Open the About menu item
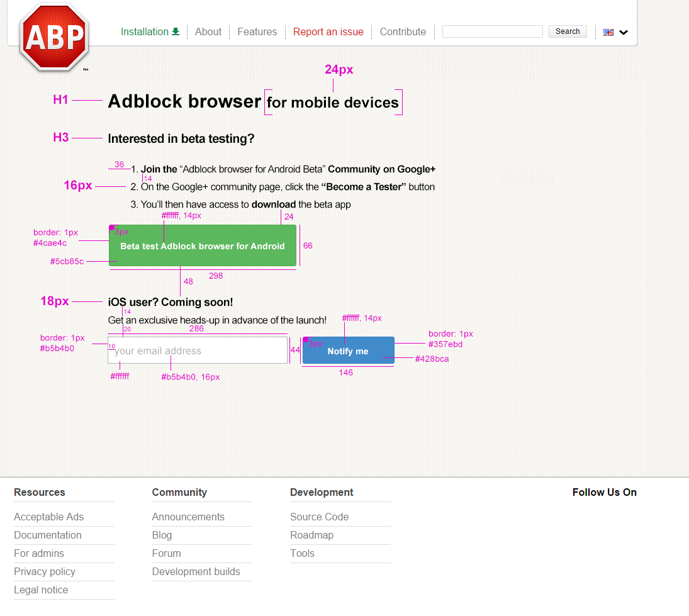 tap(208, 31)
